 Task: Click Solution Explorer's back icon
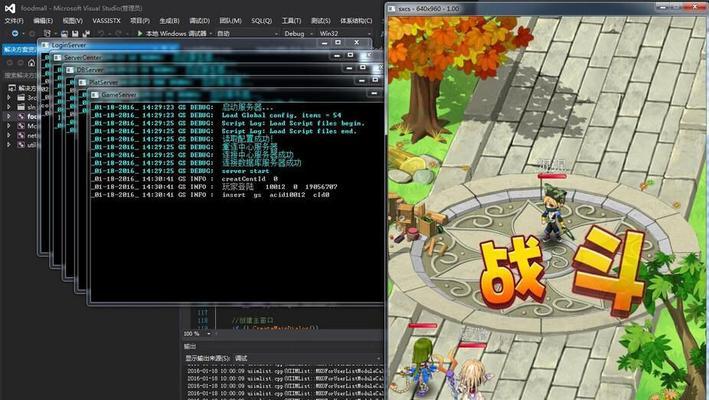[x=9, y=63]
